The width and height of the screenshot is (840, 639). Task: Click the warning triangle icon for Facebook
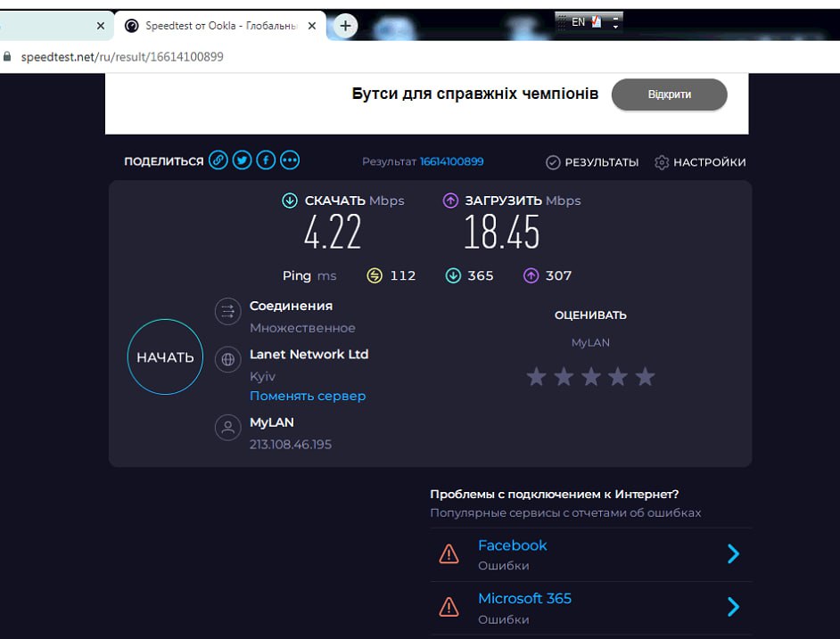tap(449, 553)
